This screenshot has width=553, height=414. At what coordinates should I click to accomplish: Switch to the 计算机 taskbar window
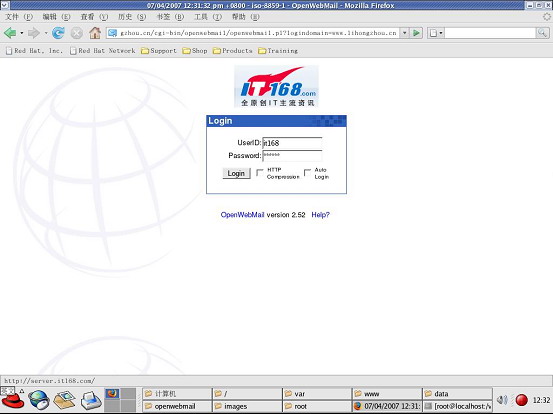(177, 394)
